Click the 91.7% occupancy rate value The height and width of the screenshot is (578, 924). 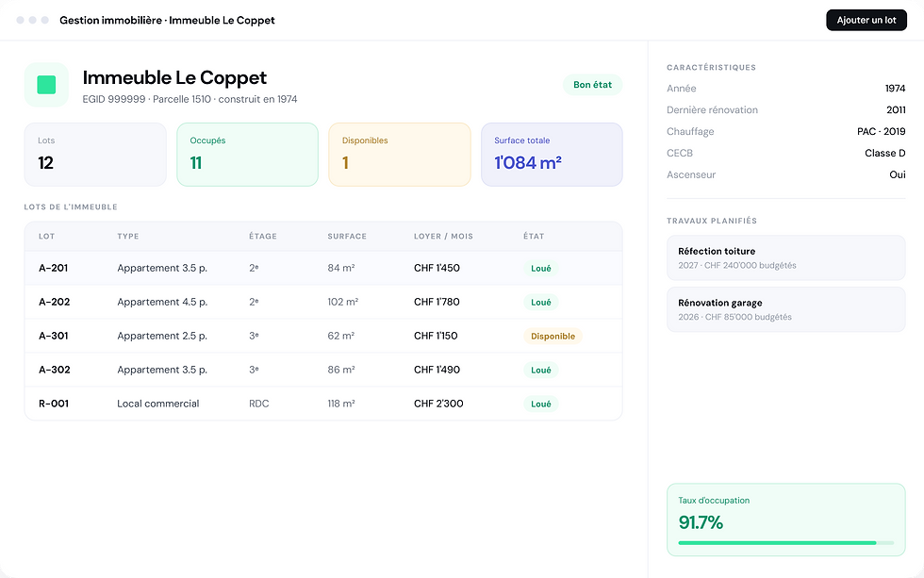701,522
